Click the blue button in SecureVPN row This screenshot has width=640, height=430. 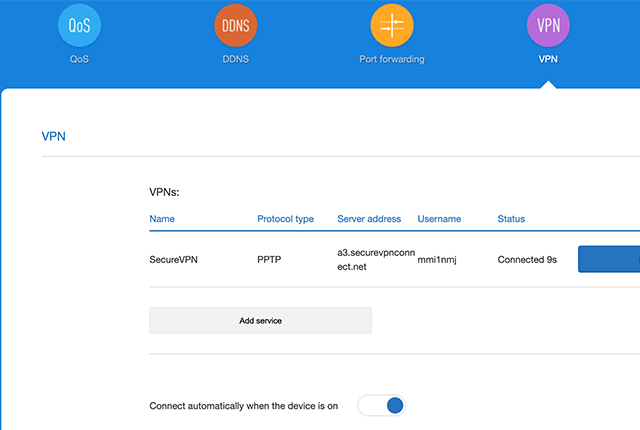608,260
